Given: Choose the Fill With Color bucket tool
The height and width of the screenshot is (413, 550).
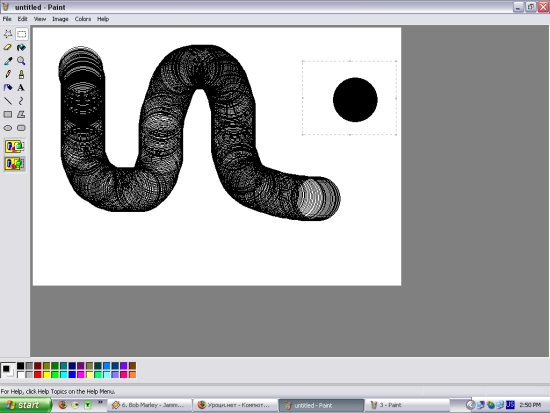Looking at the screenshot, I should pyautogui.click(x=21, y=47).
